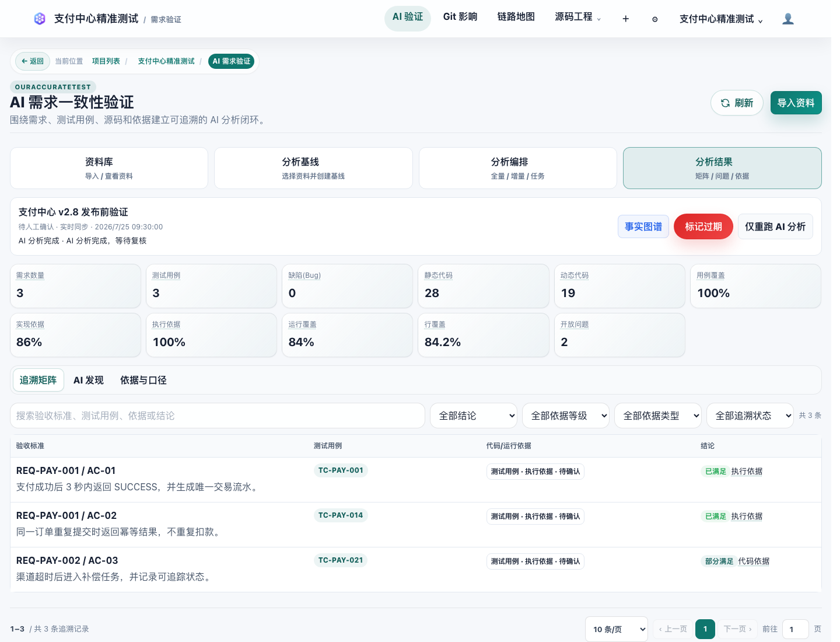The height and width of the screenshot is (642, 840).
Task: Click REQ-PAY-002 / AC-03 row title
Action: [67, 560]
